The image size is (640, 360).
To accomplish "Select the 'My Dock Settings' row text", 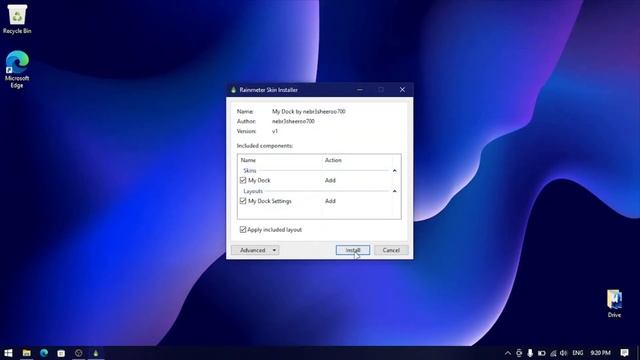I will 269,201.
